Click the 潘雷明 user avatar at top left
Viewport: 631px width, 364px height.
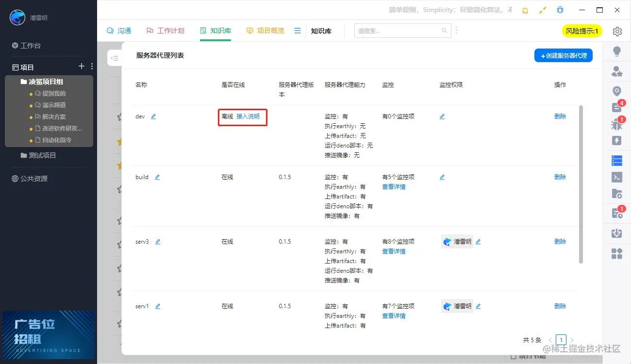pos(17,17)
